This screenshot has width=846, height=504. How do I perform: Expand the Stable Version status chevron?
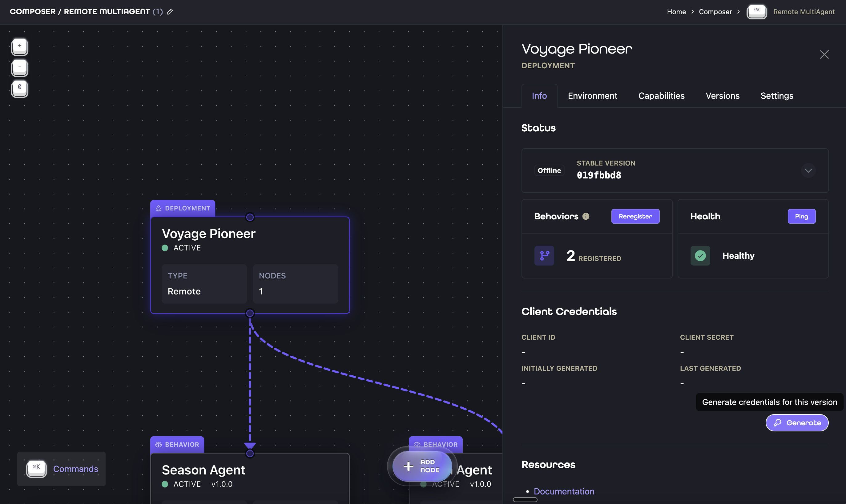pyautogui.click(x=808, y=170)
